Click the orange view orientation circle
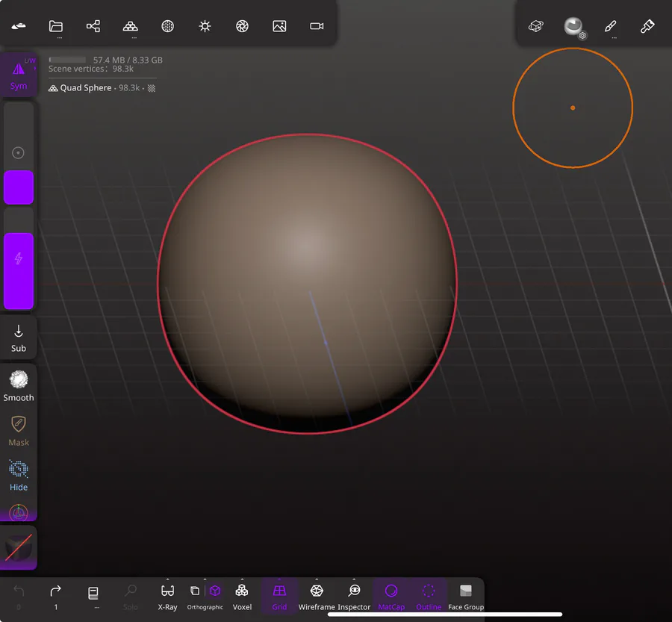This screenshot has height=622, width=672. pyautogui.click(x=573, y=108)
